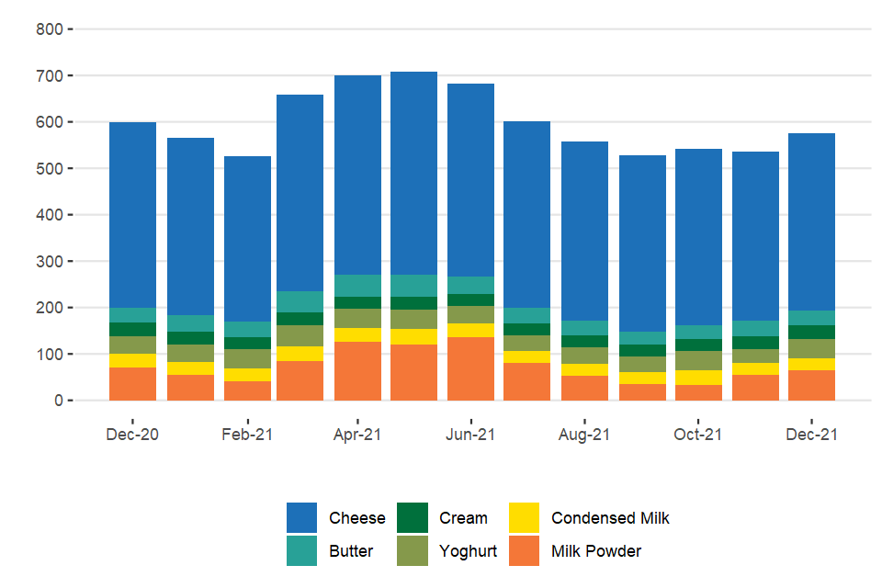Click the blue Cheese segment of Apr-21 bar
The width and height of the screenshot is (882, 588).
357,175
